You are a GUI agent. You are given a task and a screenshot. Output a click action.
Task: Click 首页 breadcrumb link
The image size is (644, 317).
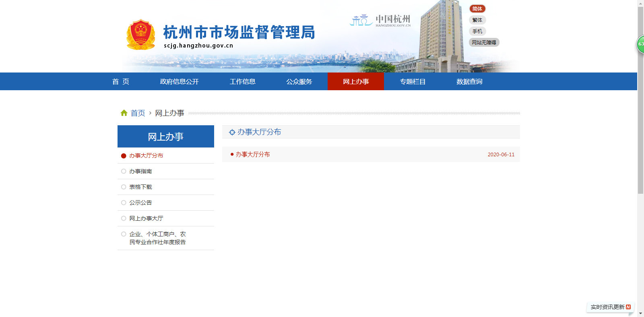click(138, 113)
